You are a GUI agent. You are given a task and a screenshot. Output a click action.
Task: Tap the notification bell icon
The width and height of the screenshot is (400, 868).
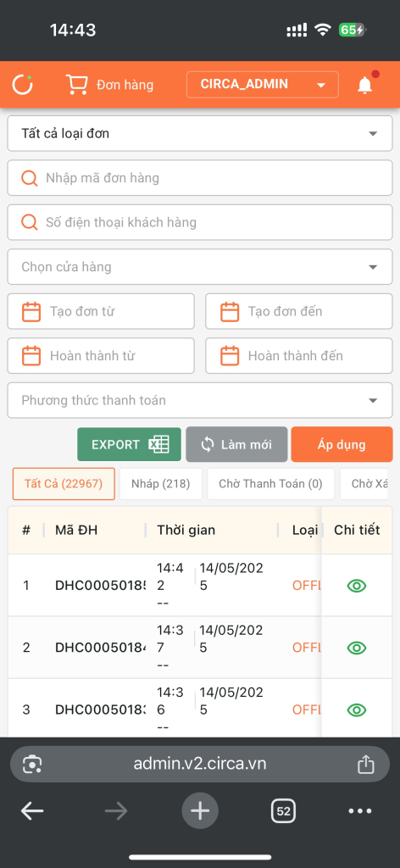[x=364, y=86]
